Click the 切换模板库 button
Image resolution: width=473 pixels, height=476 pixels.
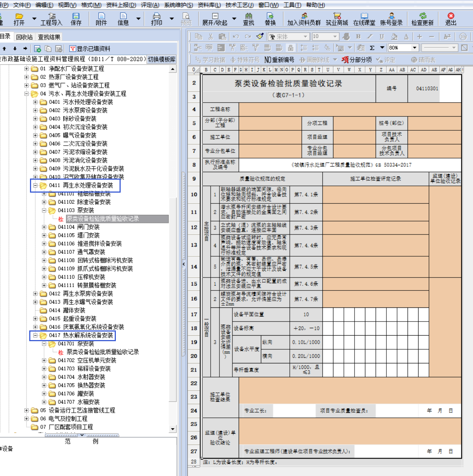click(162, 59)
